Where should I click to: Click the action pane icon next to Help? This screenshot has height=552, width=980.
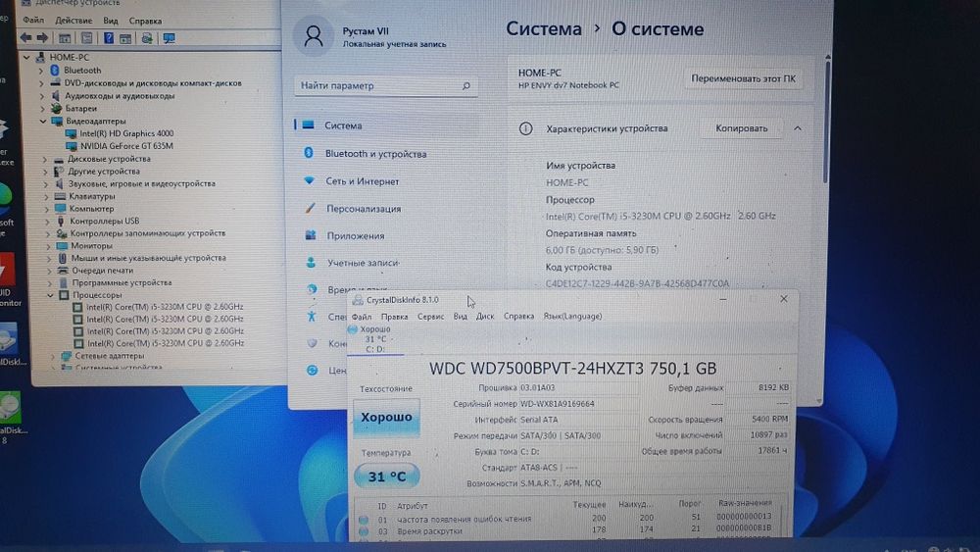[x=125, y=39]
